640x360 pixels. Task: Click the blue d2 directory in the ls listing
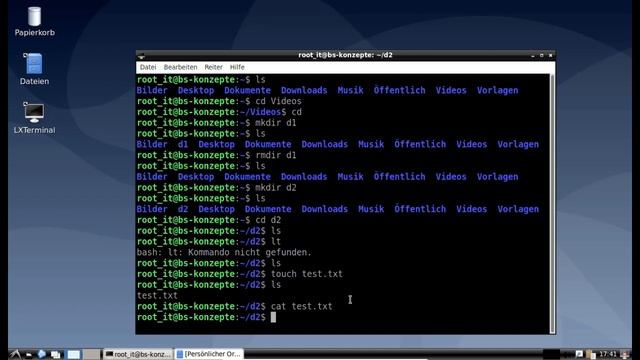point(183,209)
